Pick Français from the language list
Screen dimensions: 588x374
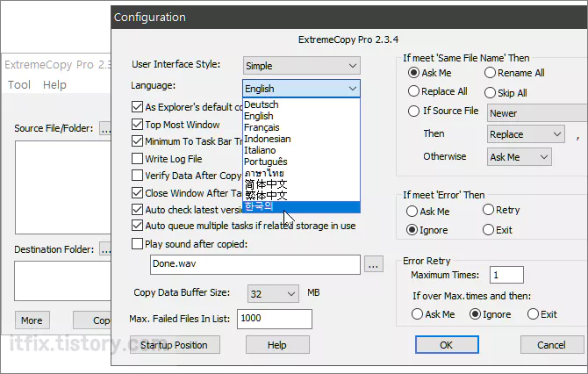(302, 127)
